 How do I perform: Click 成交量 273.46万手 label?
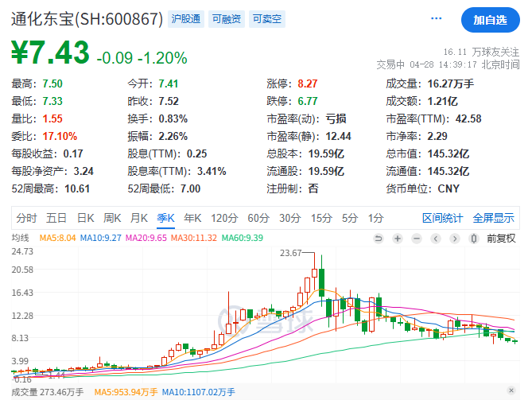click(48, 392)
